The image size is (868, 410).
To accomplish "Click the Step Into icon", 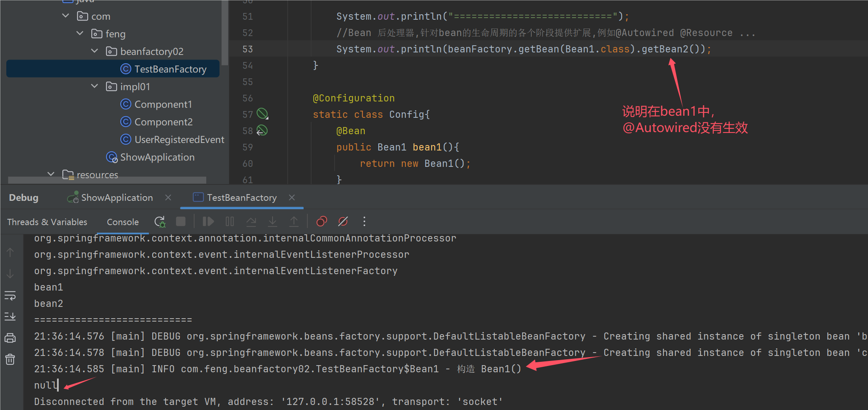I will click(273, 221).
